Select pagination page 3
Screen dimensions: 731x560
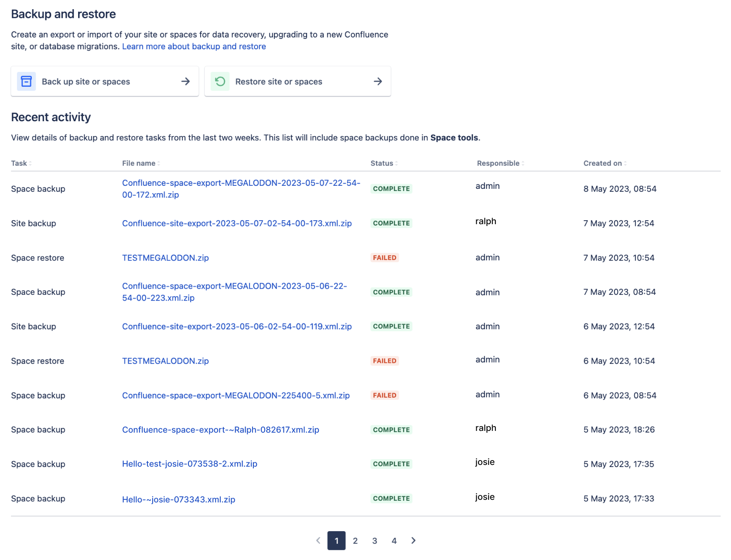click(x=374, y=541)
